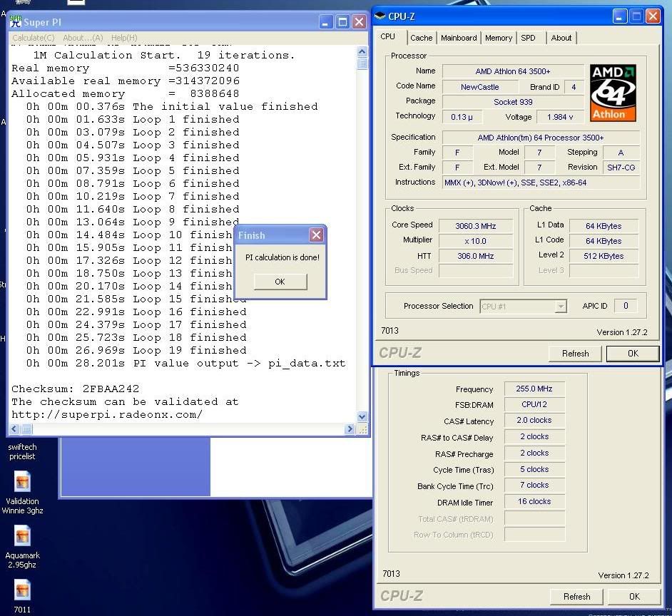
Task: Click the Voltage value '1.984 v'
Action: click(x=560, y=117)
